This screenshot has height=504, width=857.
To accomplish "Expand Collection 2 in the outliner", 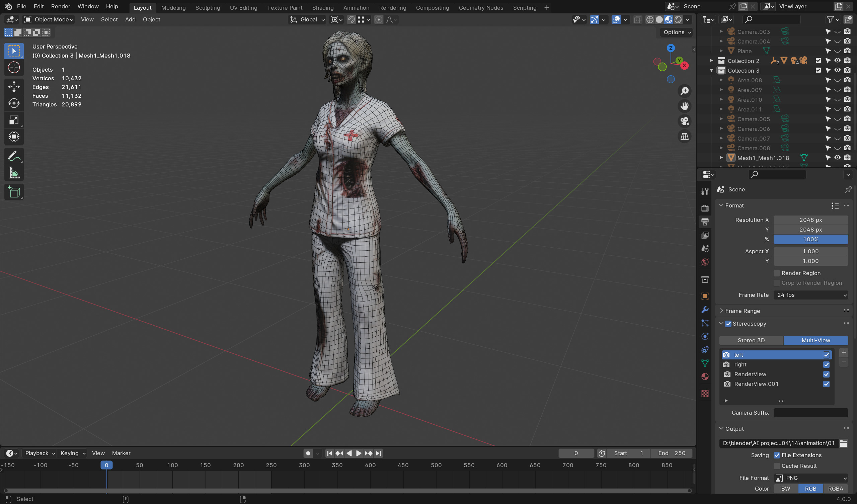I will pos(711,61).
